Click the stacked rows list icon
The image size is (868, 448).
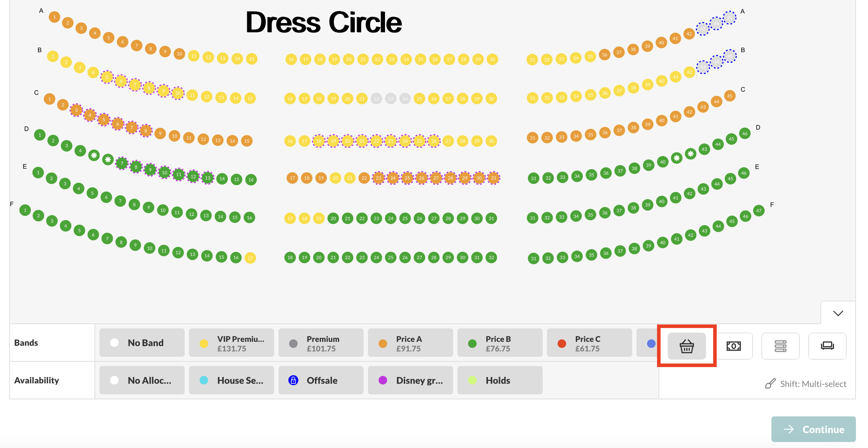point(780,346)
